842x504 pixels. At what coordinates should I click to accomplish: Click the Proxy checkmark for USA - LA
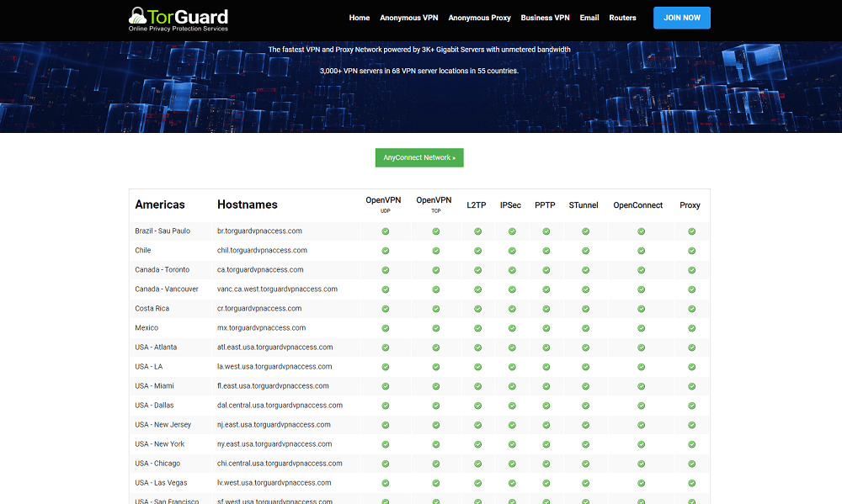coord(691,367)
